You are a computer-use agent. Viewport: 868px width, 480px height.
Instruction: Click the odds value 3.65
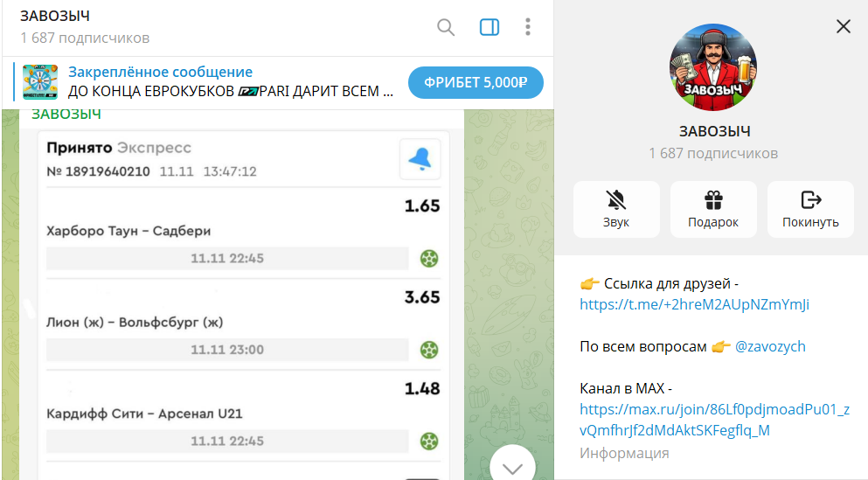tap(422, 297)
